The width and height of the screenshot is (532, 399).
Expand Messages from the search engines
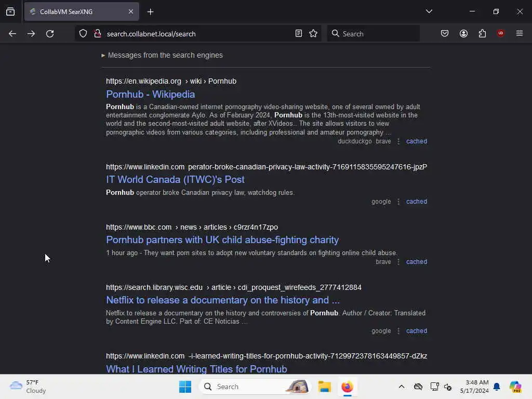162,55
